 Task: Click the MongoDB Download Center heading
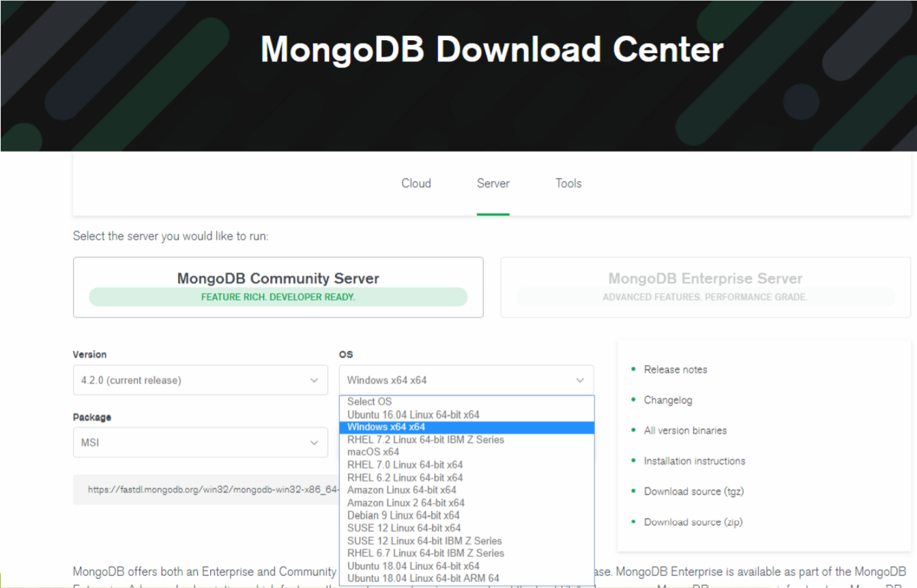492,49
